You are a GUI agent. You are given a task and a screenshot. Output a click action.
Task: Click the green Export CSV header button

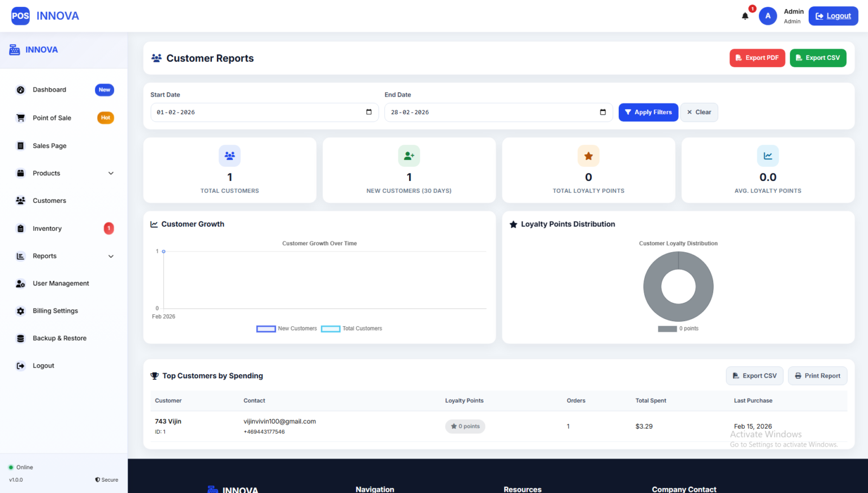(x=818, y=58)
